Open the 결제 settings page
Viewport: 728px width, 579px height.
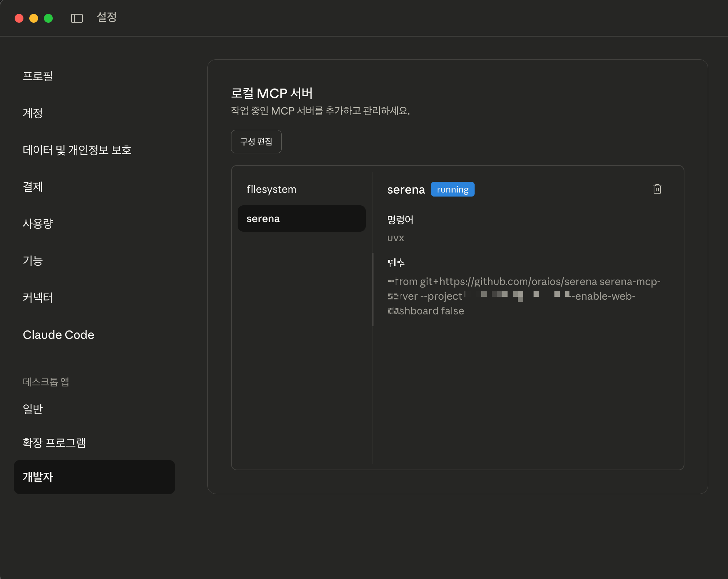click(x=33, y=187)
